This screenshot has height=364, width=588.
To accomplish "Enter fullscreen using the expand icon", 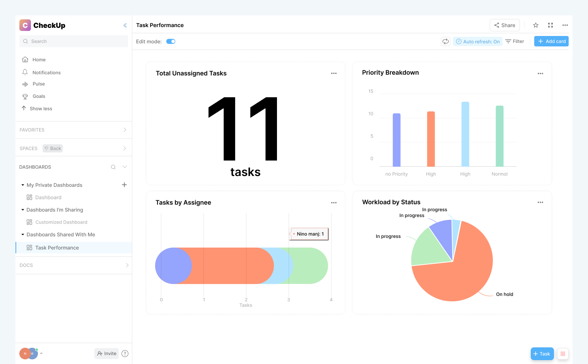I will pos(550,25).
